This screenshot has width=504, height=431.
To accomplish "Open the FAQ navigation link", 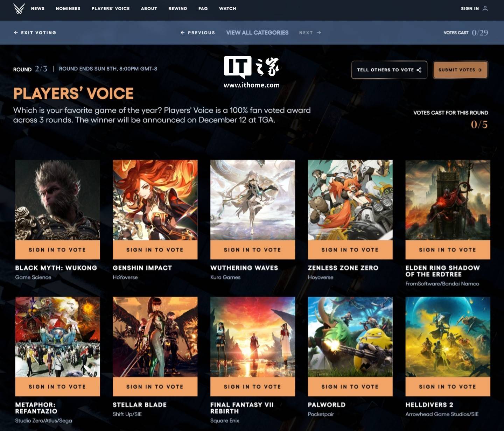I will click(203, 8).
